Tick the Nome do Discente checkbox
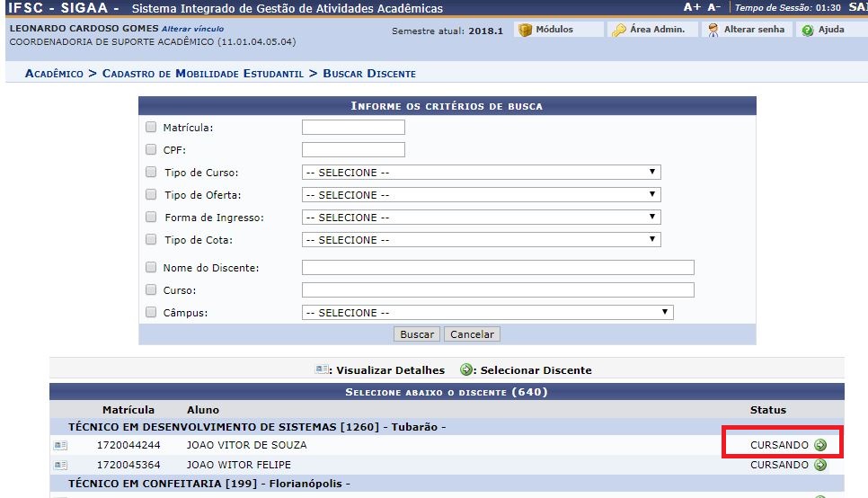Viewport: 868px width, 498px height. tap(151, 267)
